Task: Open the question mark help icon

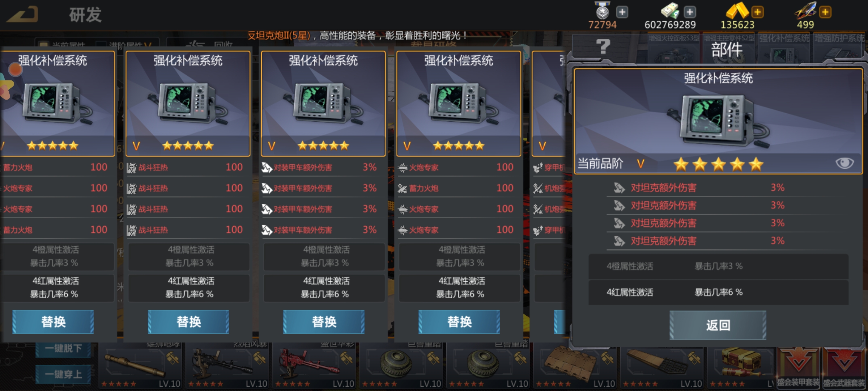Action: click(x=603, y=47)
